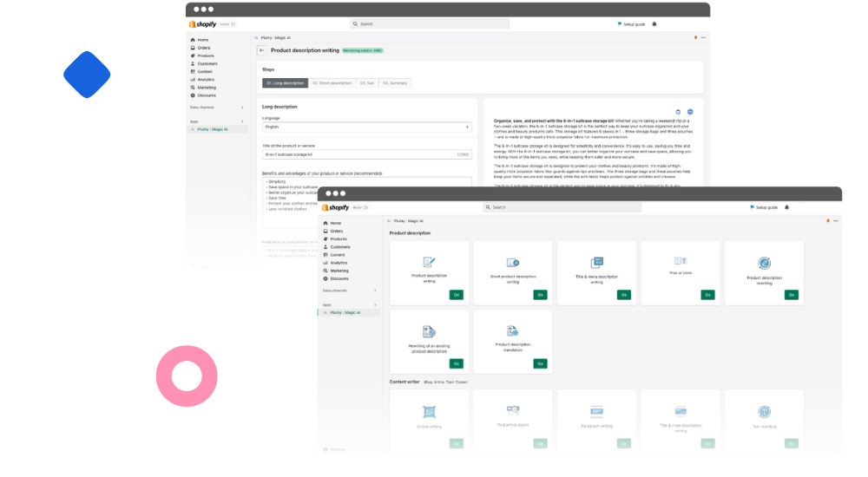This screenshot has height=477, width=868.
Task: Click Shopify logo in front window
Action: [x=335, y=207]
